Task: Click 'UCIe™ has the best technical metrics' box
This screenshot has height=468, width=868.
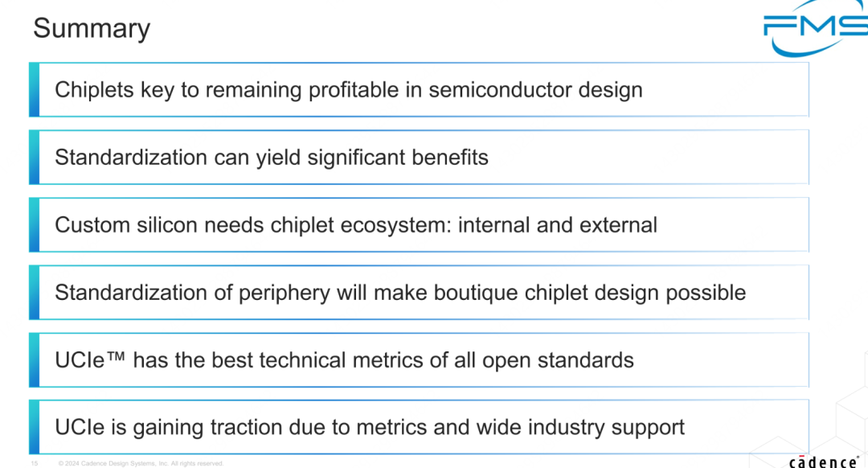Action: [419, 360]
